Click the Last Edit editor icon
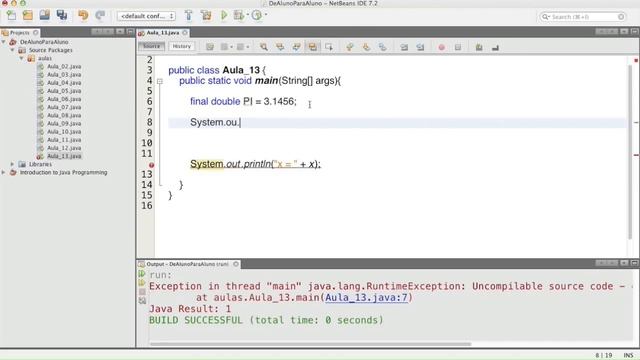Screen dimensions: 640x360 pos(210,47)
